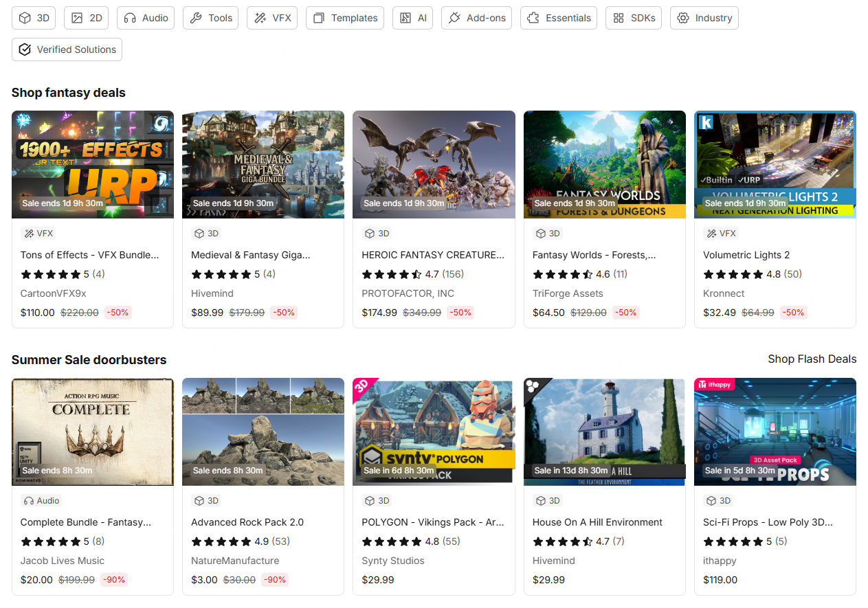Click the Synty Polygon Vikings thumbnail
Image resolution: width=868 pixels, height=608 pixels.
click(x=434, y=432)
